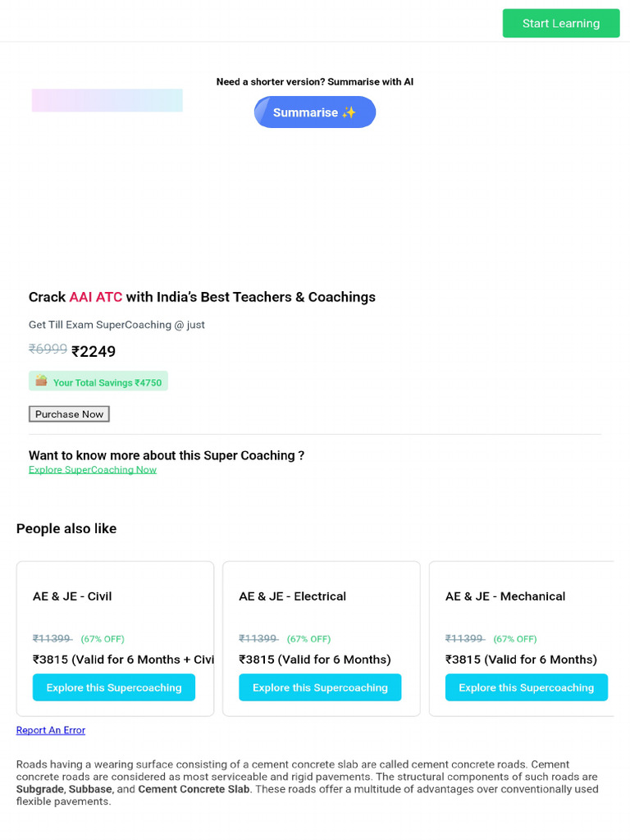Viewport: 630px width, 840px height.
Task: Select the AE & JE - Electrical card title
Action: point(293,596)
